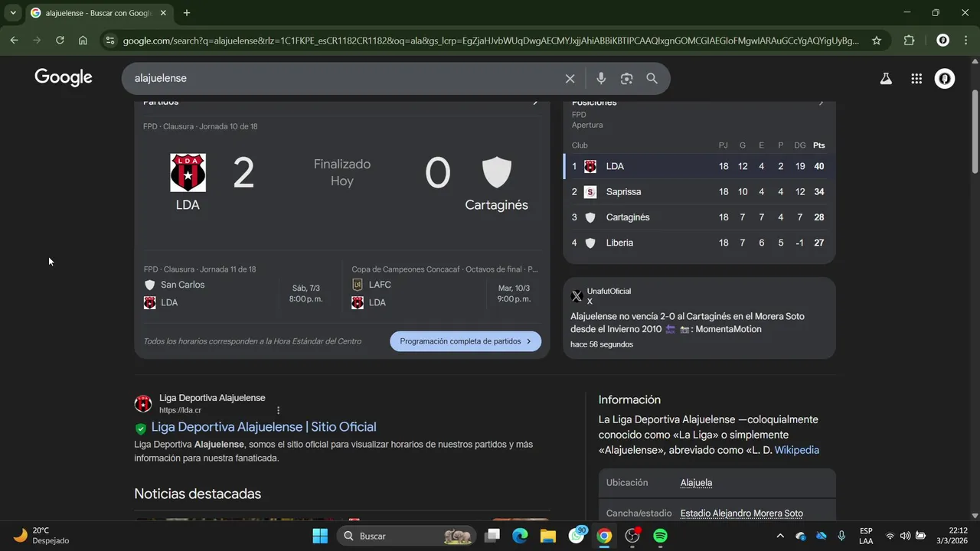Close the alajuelense Google tab
Screen dimensions: 980x551
(x=163, y=13)
